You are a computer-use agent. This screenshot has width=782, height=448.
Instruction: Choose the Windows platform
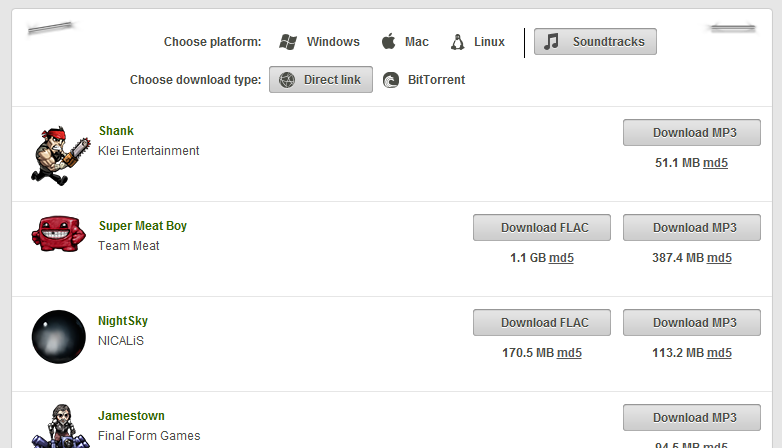pos(333,42)
